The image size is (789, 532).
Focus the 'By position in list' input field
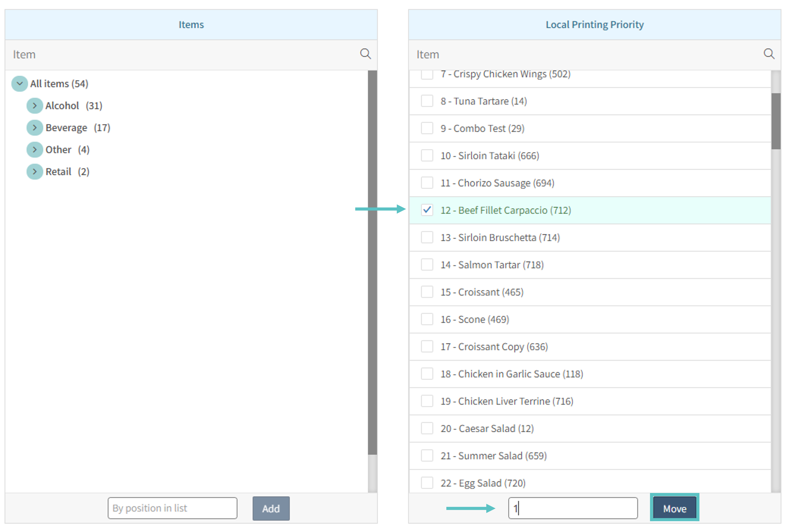point(173,508)
